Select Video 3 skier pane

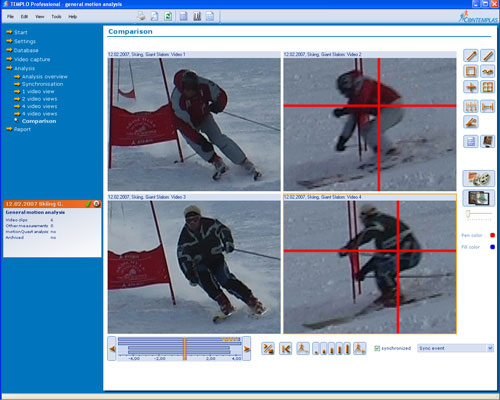(x=194, y=267)
